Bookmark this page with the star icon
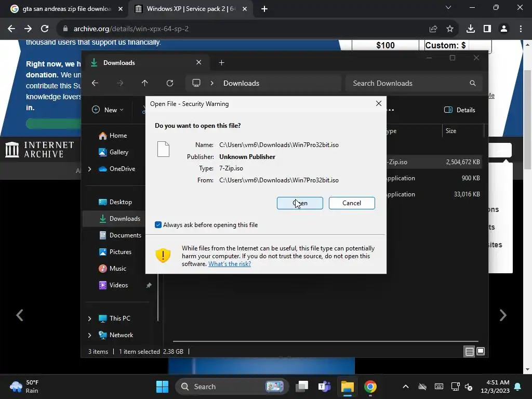 [450, 29]
